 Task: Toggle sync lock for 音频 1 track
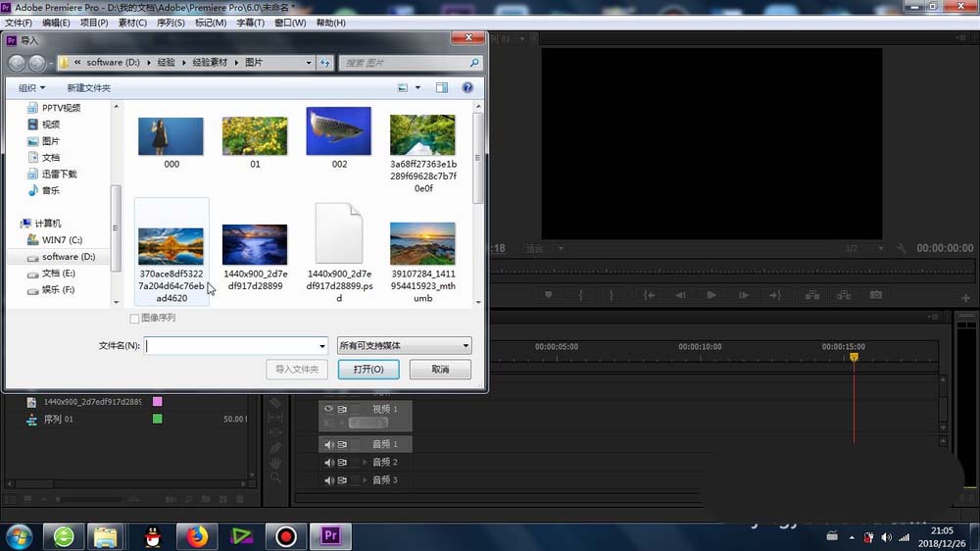point(342,444)
